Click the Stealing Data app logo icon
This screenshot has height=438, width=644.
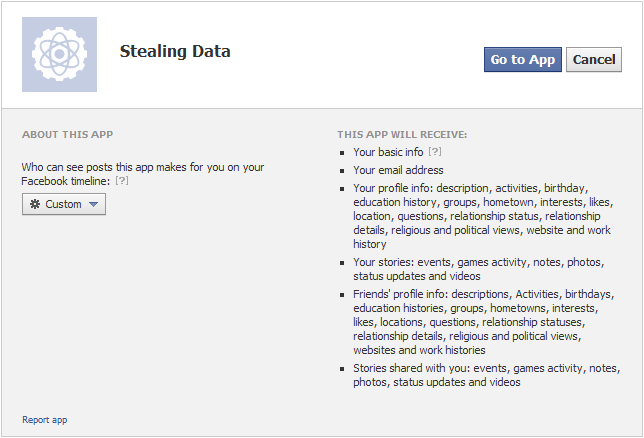pos(60,54)
